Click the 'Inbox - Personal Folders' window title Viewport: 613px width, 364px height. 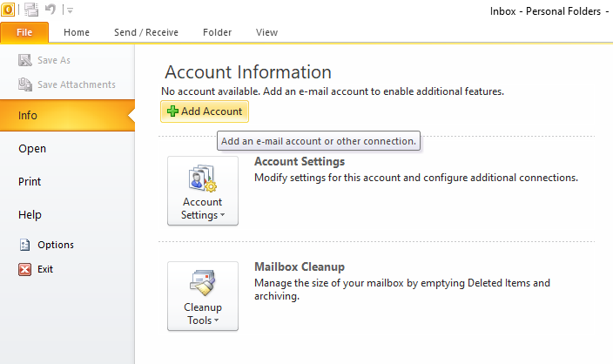pyautogui.click(x=545, y=11)
